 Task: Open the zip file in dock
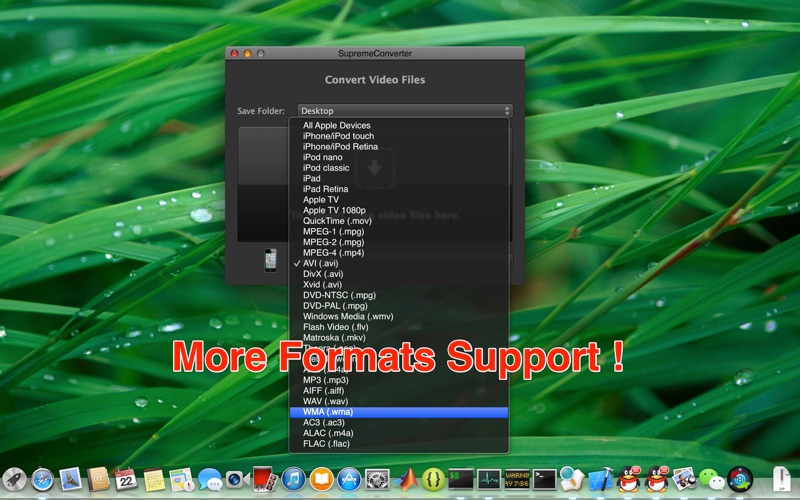click(x=781, y=480)
